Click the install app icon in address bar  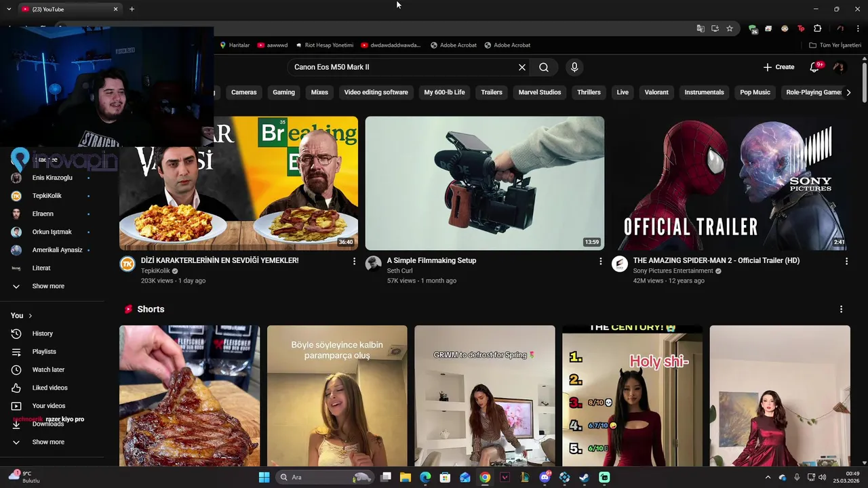point(715,28)
